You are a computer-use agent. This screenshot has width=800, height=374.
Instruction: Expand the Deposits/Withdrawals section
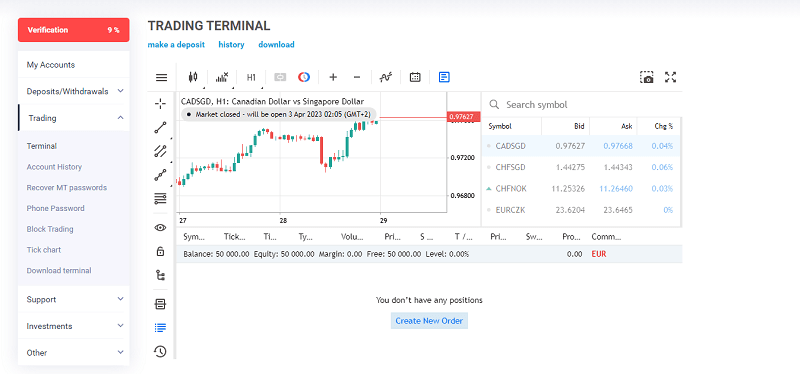[x=73, y=91]
